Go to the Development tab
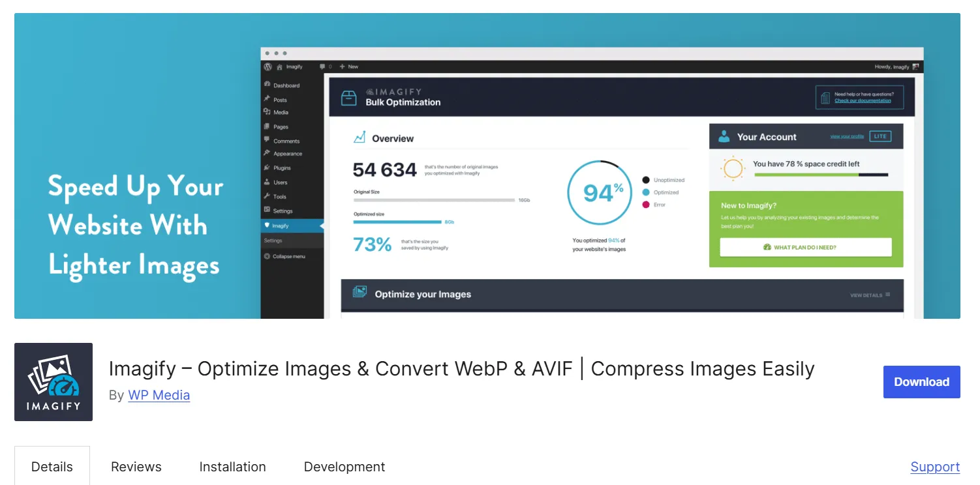Screen dimensions: 980x485 point(345,467)
